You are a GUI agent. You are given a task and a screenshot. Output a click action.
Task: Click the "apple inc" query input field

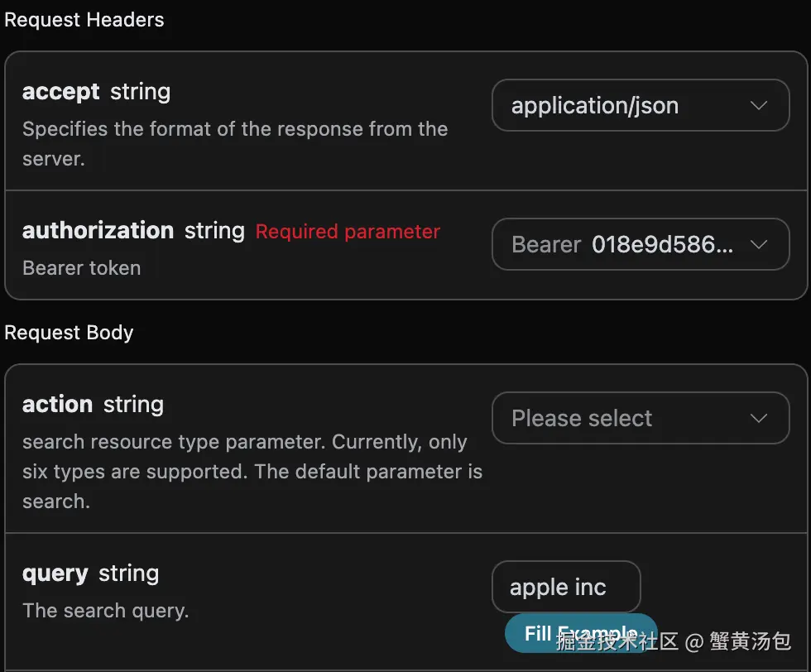click(x=566, y=588)
